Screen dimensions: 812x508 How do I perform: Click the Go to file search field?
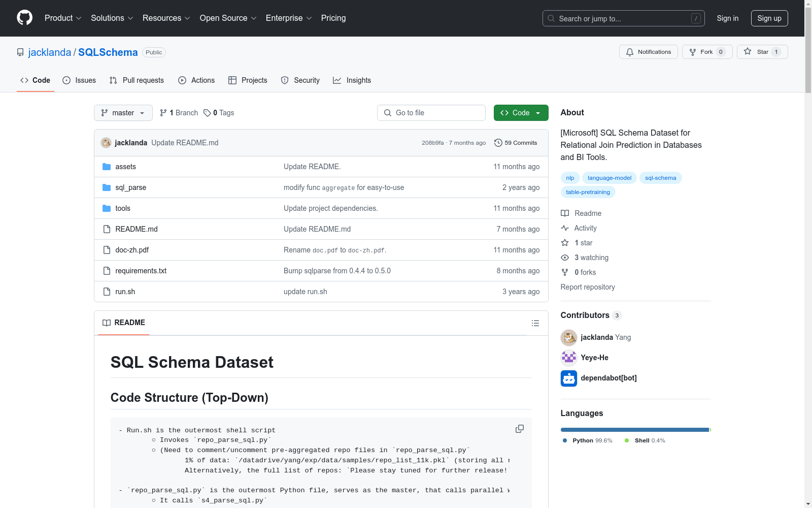click(x=431, y=113)
